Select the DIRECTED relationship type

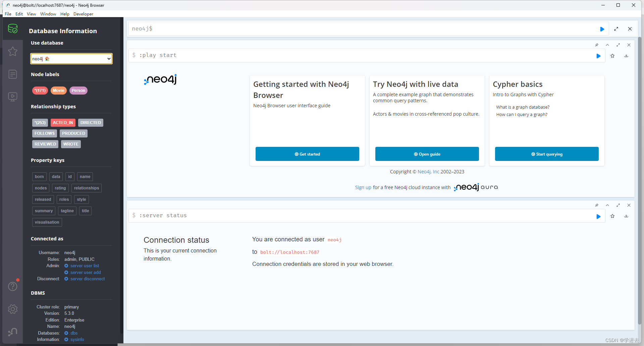pyautogui.click(x=91, y=123)
